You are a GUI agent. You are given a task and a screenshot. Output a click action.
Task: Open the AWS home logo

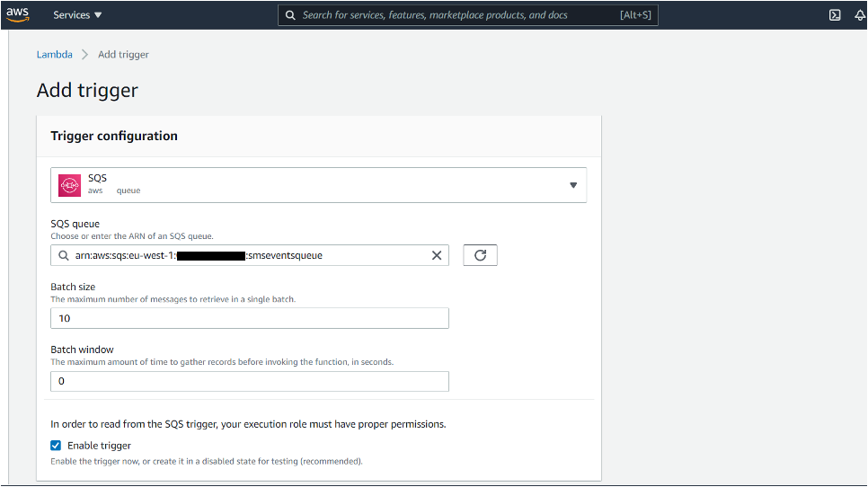(x=18, y=15)
